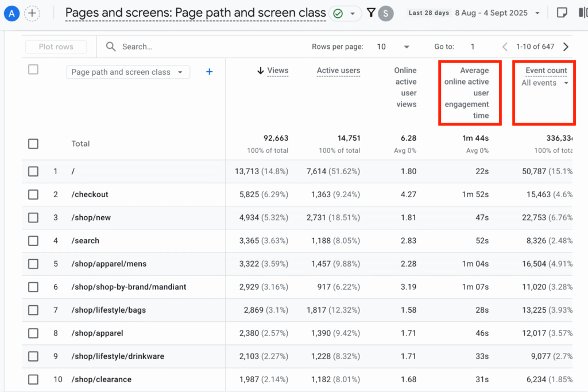Click the Total views value 92,663

[276, 138]
